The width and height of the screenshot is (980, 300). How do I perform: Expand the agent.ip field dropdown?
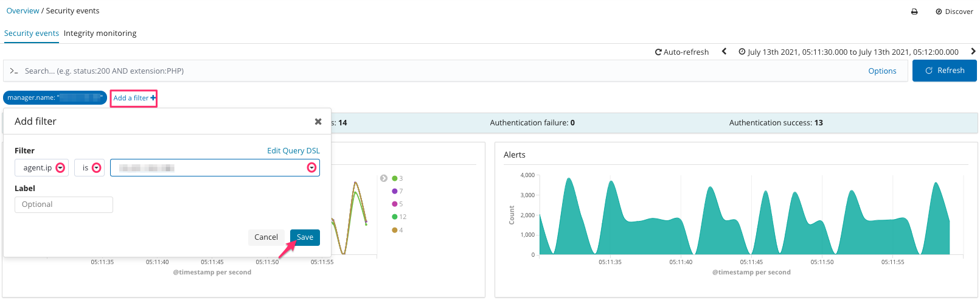click(60, 168)
